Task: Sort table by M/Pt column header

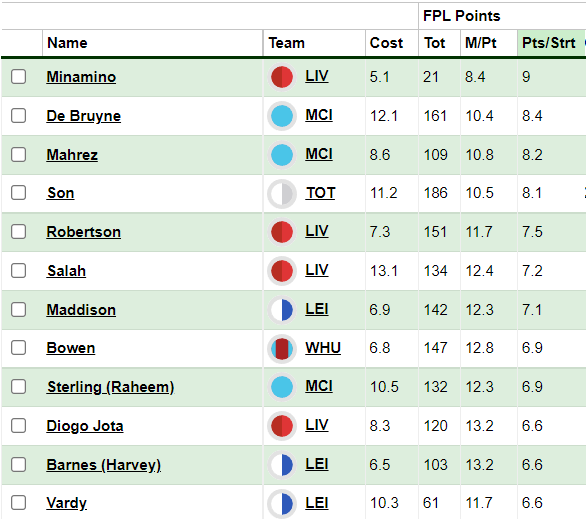Action: pyautogui.click(x=481, y=43)
